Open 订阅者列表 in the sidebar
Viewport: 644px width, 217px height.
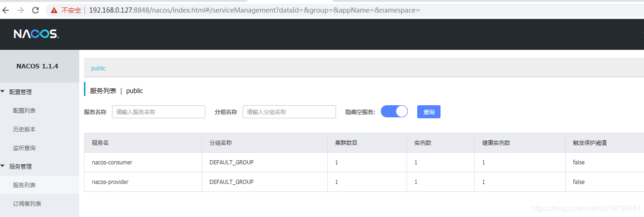point(27,203)
